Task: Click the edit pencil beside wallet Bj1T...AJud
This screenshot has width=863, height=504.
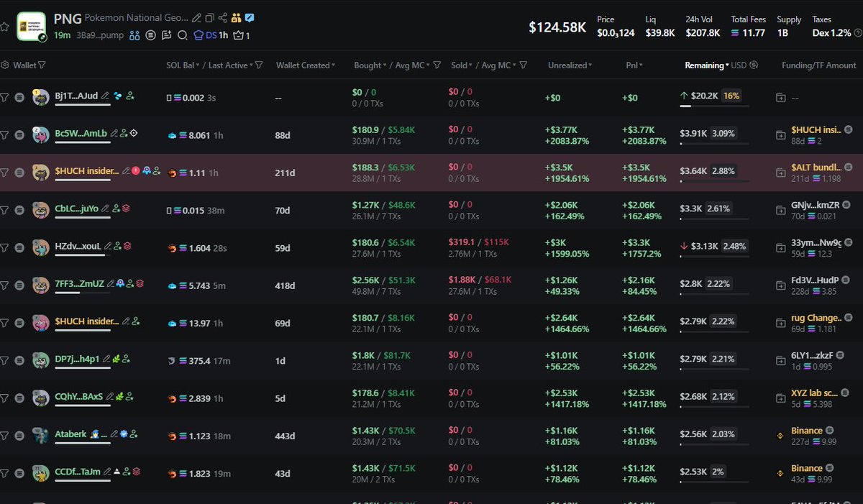Action: click(x=105, y=96)
